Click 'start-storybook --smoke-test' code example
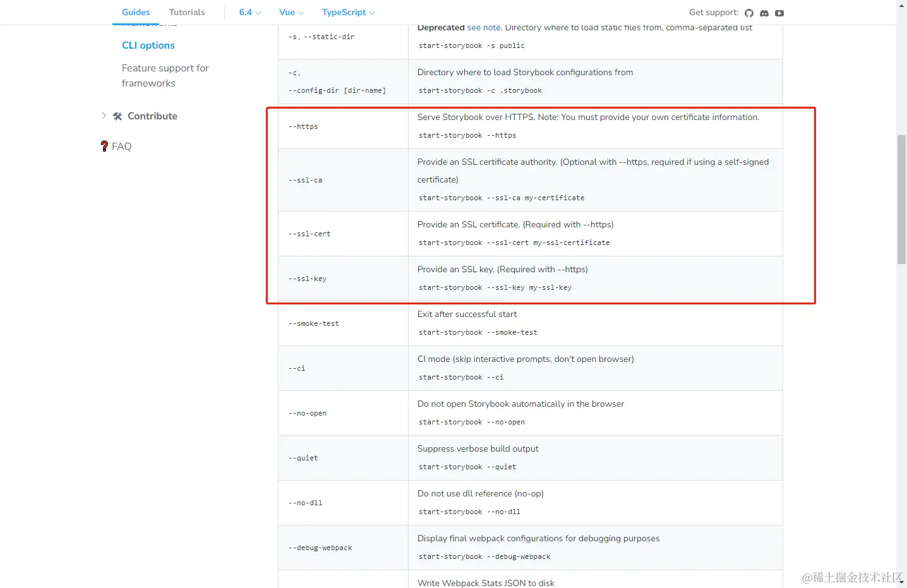907x588 pixels. pos(478,332)
